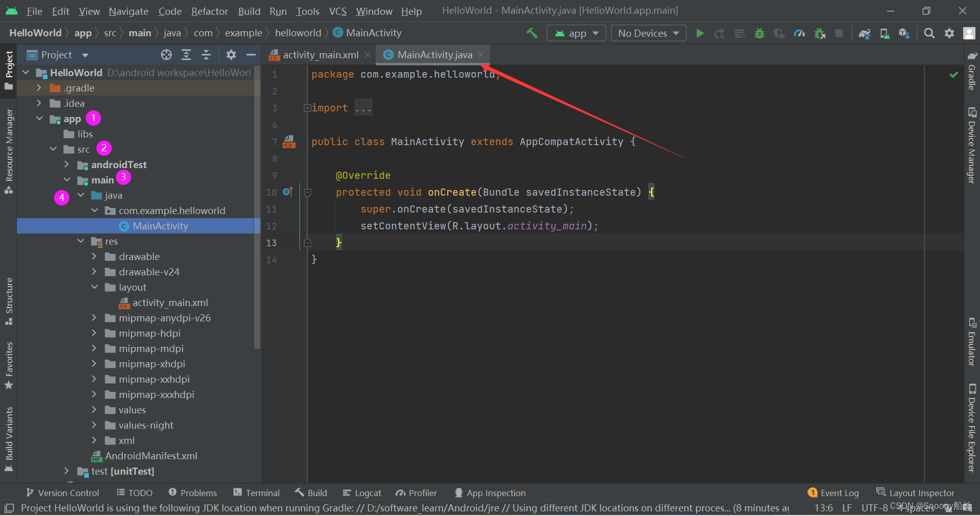The width and height of the screenshot is (980, 516).
Task: Open the Refactor menu
Action: click(209, 11)
